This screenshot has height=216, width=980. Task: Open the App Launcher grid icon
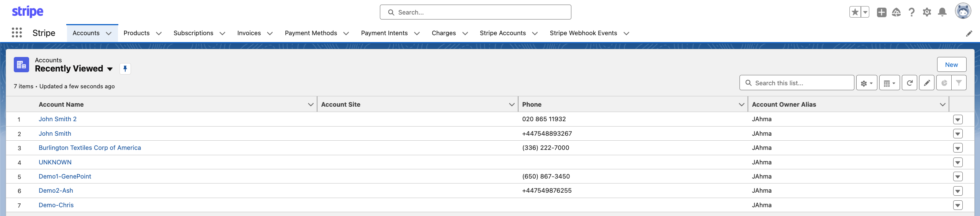coord(17,33)
